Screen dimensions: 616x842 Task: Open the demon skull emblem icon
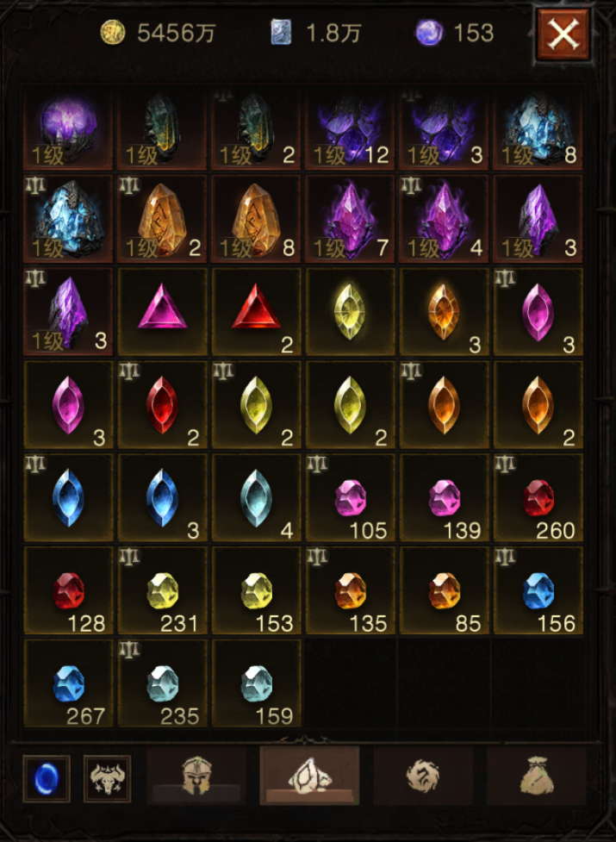click(x=108, y=778)
